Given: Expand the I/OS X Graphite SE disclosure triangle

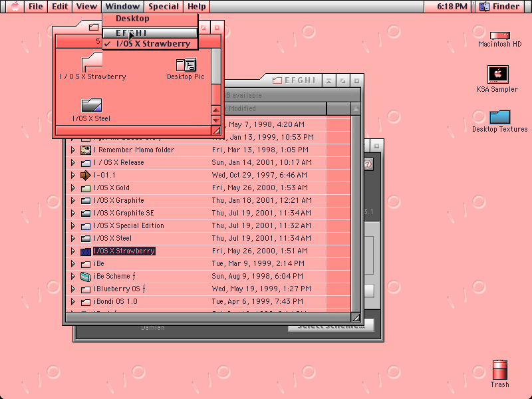Looking at the screenshot, I should (72, 213).
